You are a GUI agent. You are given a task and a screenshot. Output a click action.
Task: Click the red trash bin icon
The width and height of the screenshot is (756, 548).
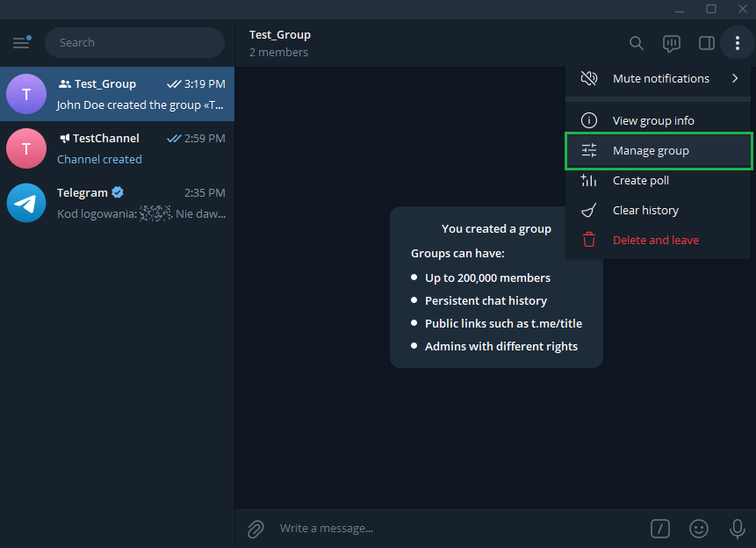(x=588, y=240)
